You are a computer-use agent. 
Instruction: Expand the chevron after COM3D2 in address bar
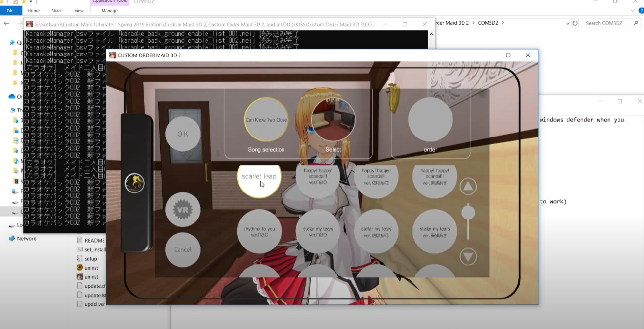[502, 23]
